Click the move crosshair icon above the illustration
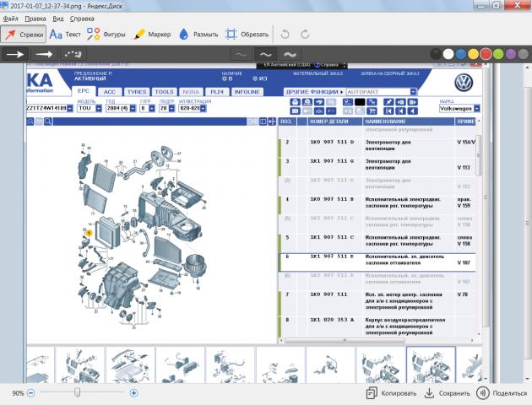Viewport: 532px width, 405px height. tap(272, 121)
